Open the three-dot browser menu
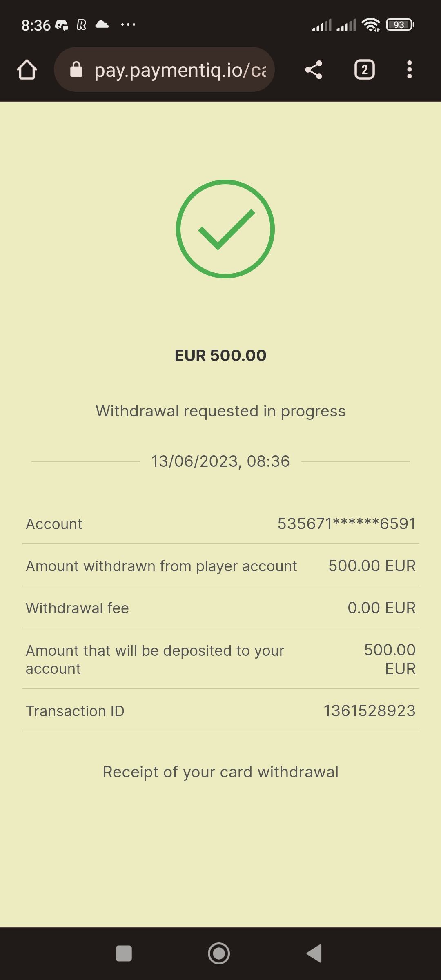This screenshot has width=441, height=980. 409,70
